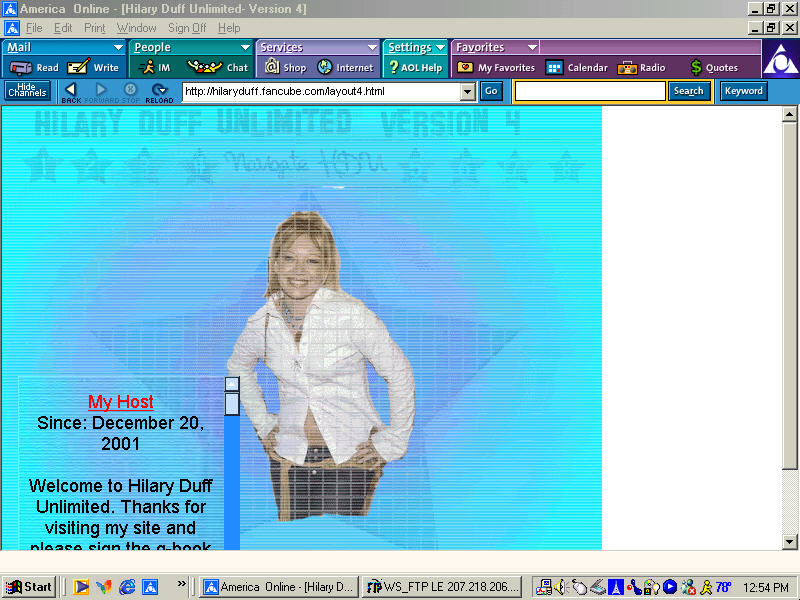Launch MSN butterfly from quick launch
The image size is (800, 600).
point(104,587)
